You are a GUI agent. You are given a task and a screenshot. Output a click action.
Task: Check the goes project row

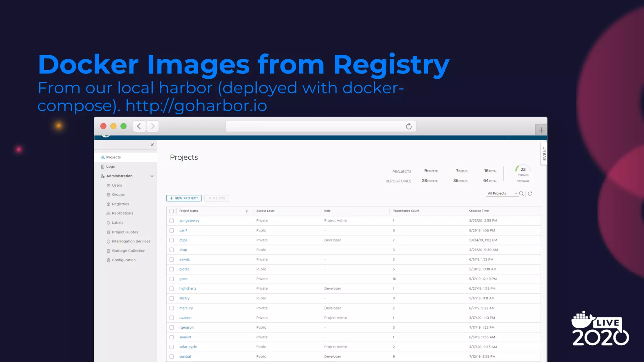172,279
